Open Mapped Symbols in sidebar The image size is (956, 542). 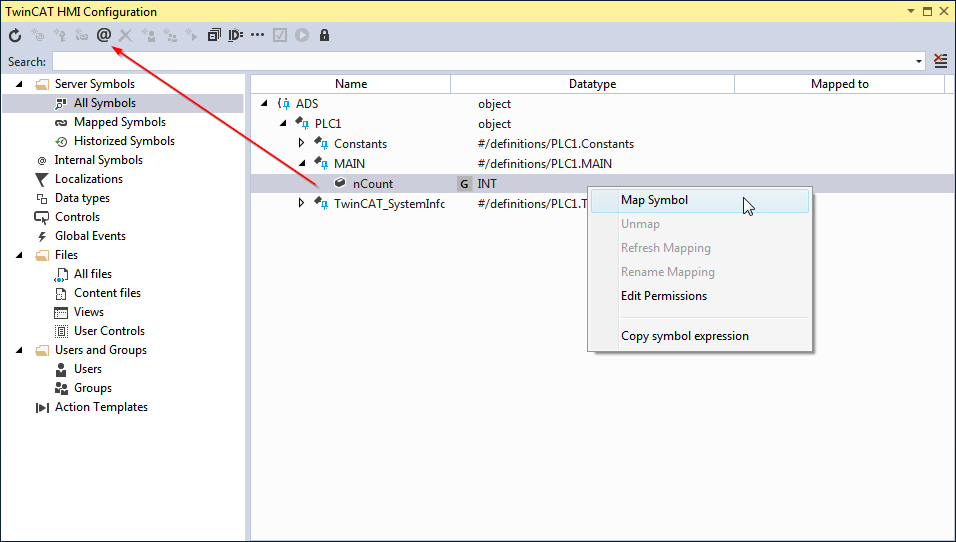pos(120,122)
